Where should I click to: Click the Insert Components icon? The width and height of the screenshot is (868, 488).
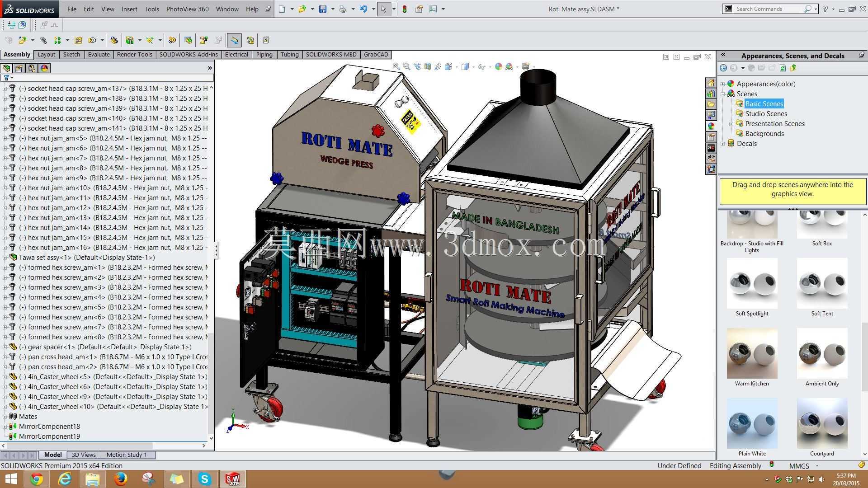(x=22, y=40)
